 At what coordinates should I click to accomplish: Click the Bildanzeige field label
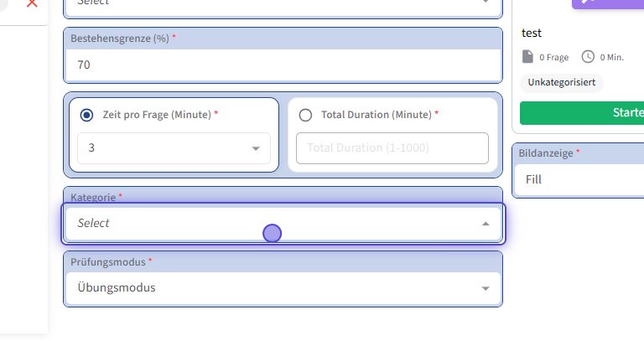[547, 153]
